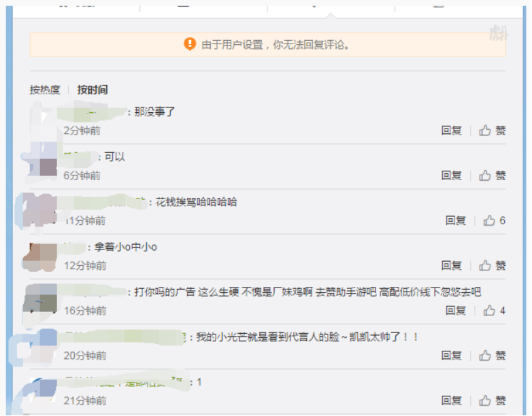
Task: Open avatar of the 拿着小o中小o commenter
Action: coord(44,257)
